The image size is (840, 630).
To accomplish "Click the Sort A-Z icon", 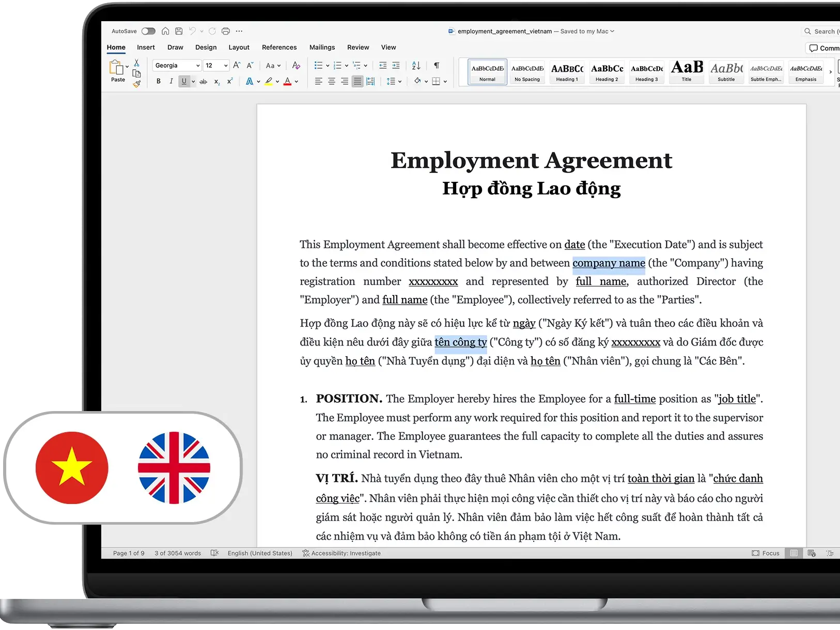I will [x=416, y=66].
